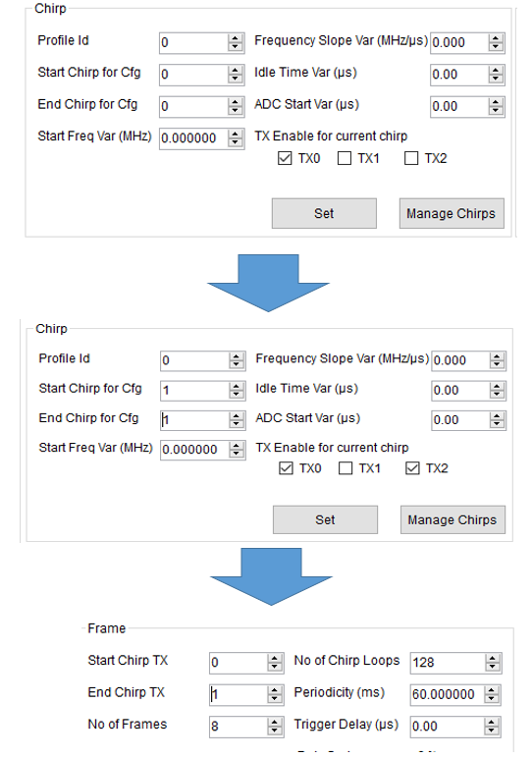This screenshot has height=758, width=532.
Task: Enable TX1 in top Chirp panel
Action: (x=345, y=158)
